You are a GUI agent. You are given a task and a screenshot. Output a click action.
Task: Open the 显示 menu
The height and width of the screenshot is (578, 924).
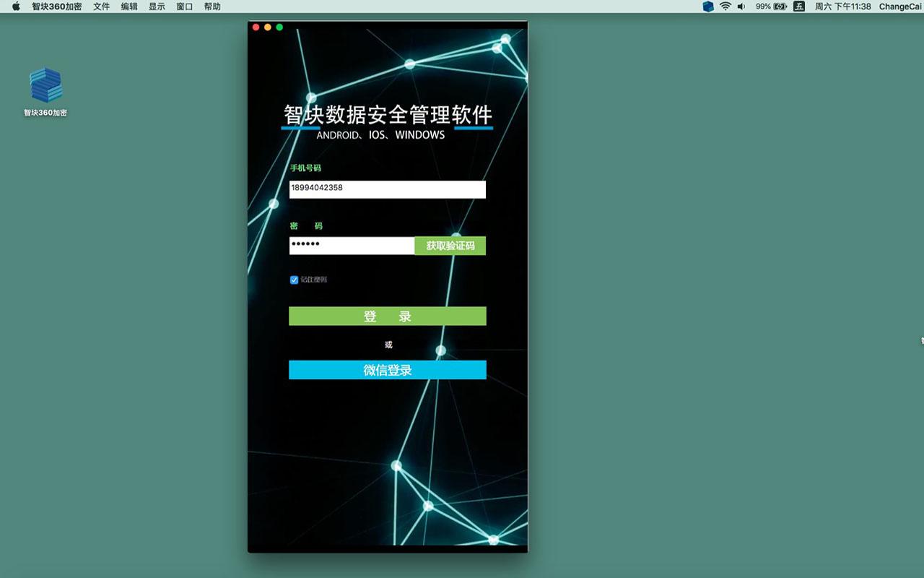tap(157, 7)
